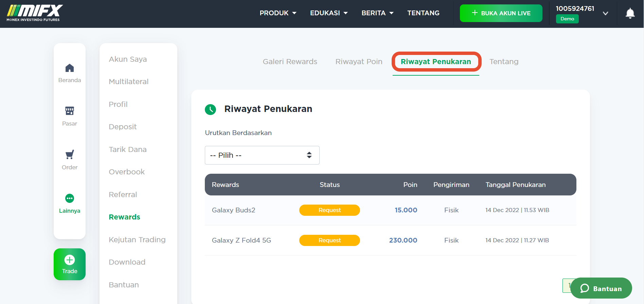The width and height of the screenshot is (644, 304).
Task: Switch to the Tentang tab
Action: click(x=504, y=61)
